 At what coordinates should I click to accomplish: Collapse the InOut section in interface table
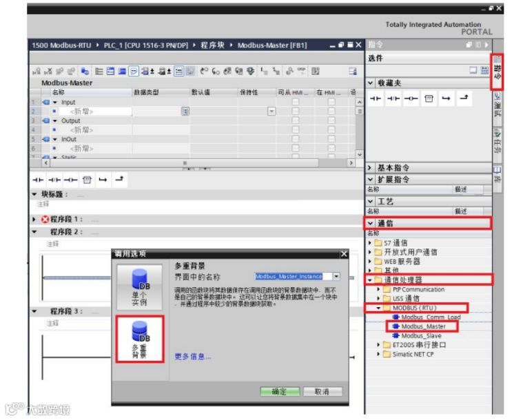click(x=55, y=139)
